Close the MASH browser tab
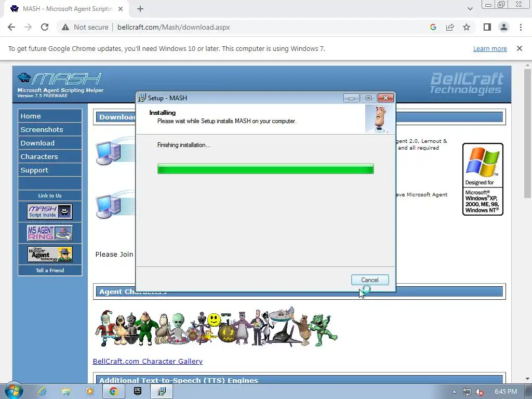Viewport: 532px width, 399px height. click(x=121, y=9)
